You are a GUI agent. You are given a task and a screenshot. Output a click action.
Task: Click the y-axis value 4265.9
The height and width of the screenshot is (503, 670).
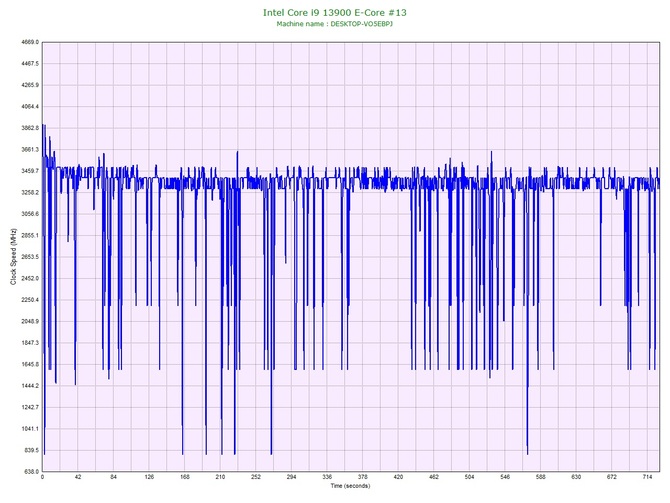click(30, 85)
